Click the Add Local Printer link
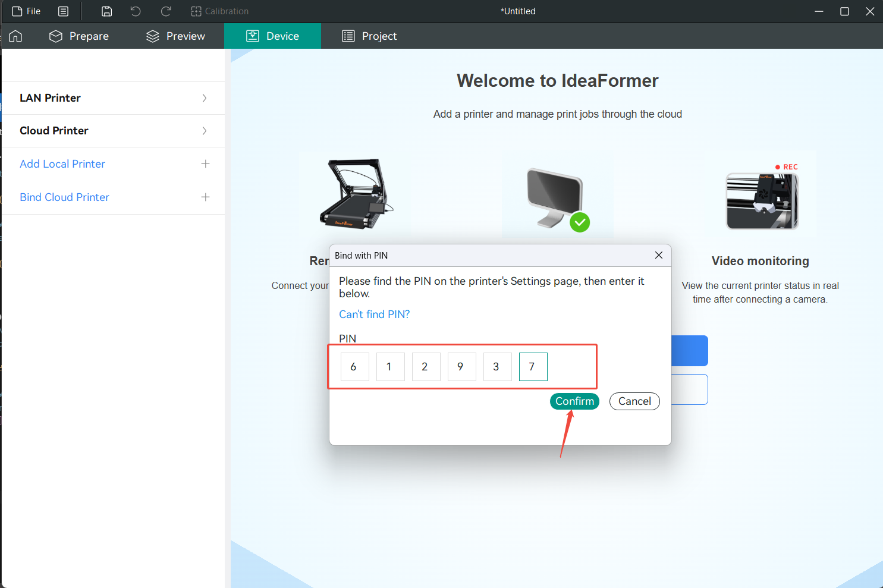 click(x=62, y=164)
